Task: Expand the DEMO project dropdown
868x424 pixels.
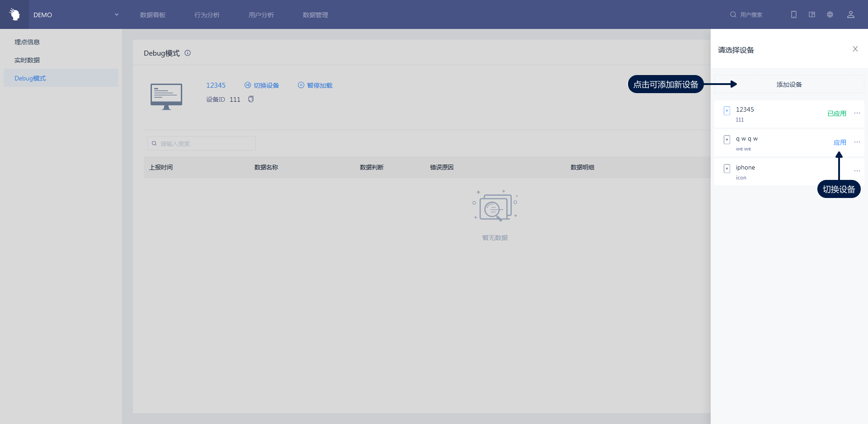Action: coord(116,14)
